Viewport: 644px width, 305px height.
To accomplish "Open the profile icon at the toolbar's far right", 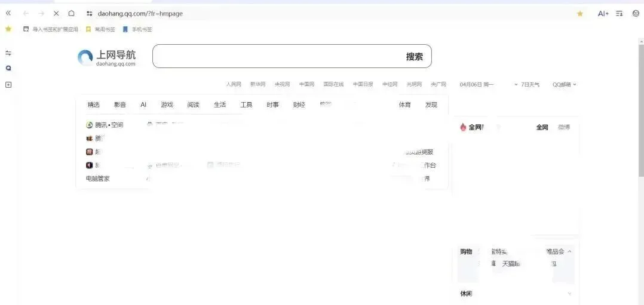I will click(636, 14).
